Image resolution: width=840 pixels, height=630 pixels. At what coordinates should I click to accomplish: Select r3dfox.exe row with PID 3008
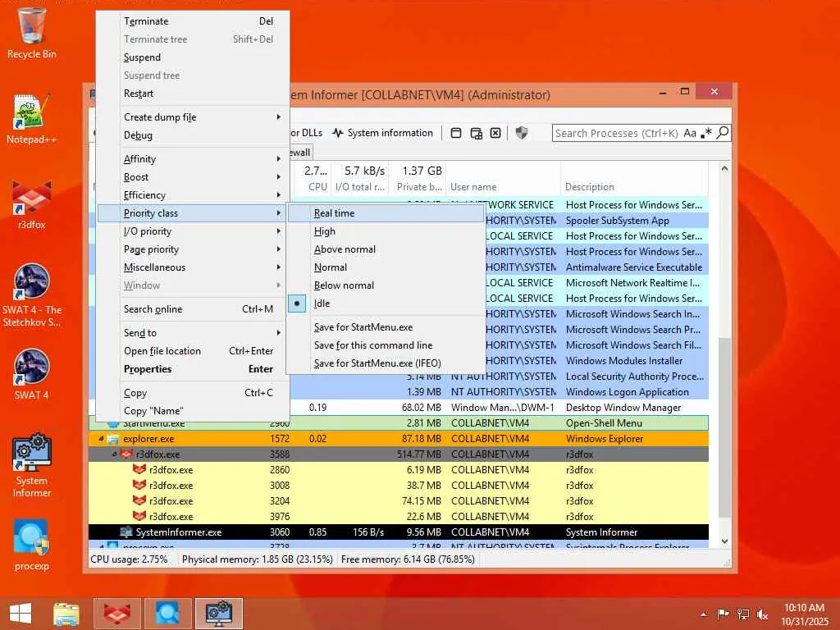[x=399, y=486]
